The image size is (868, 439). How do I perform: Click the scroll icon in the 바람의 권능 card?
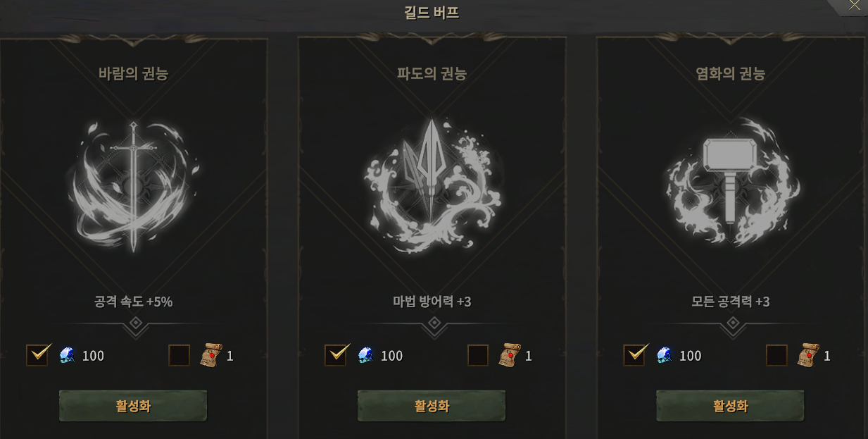click(x=210, y=355)
